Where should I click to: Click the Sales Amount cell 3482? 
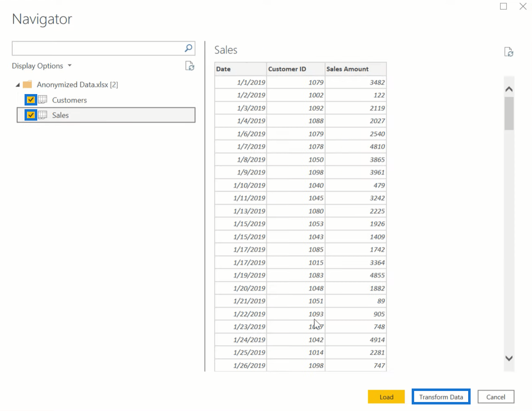pyautogui.click(x=356, y=82)
